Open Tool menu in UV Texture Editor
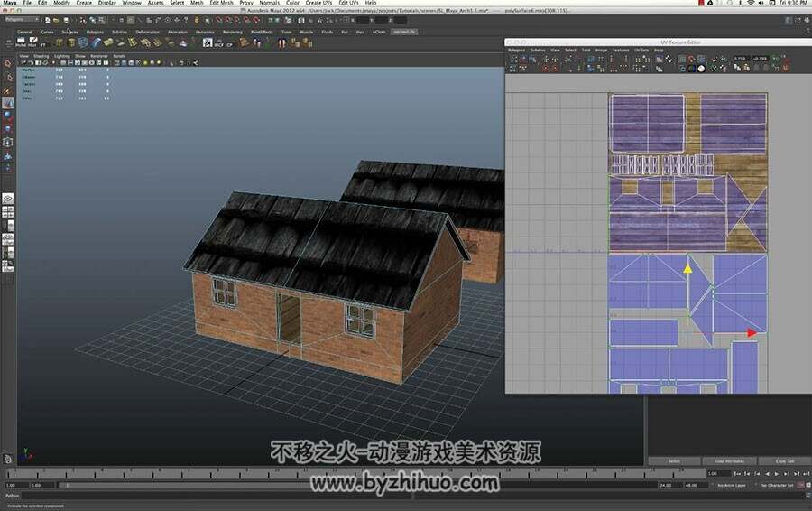 (x=586, y=51)
